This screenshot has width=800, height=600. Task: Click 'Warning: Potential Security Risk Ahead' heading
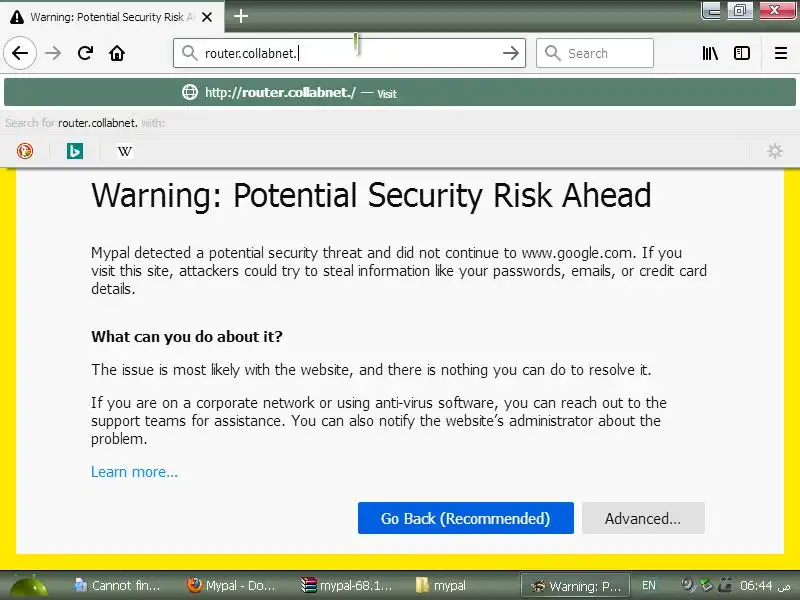click(x=371, y=195)
